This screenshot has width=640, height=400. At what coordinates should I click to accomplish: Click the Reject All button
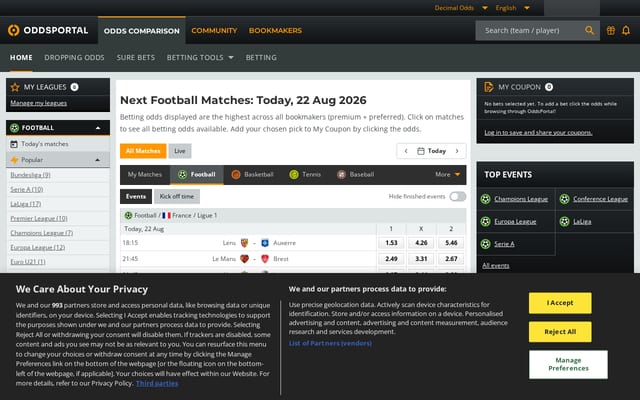[x=560, y=332]
